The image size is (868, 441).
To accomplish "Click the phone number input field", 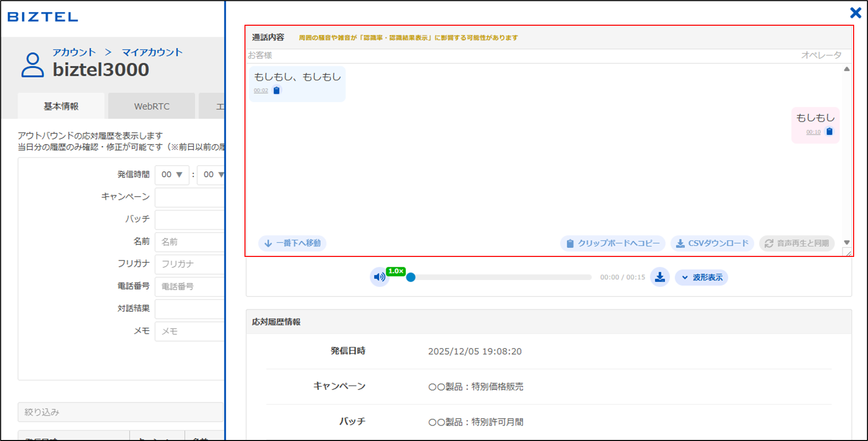I will click(x=190, y=287).
